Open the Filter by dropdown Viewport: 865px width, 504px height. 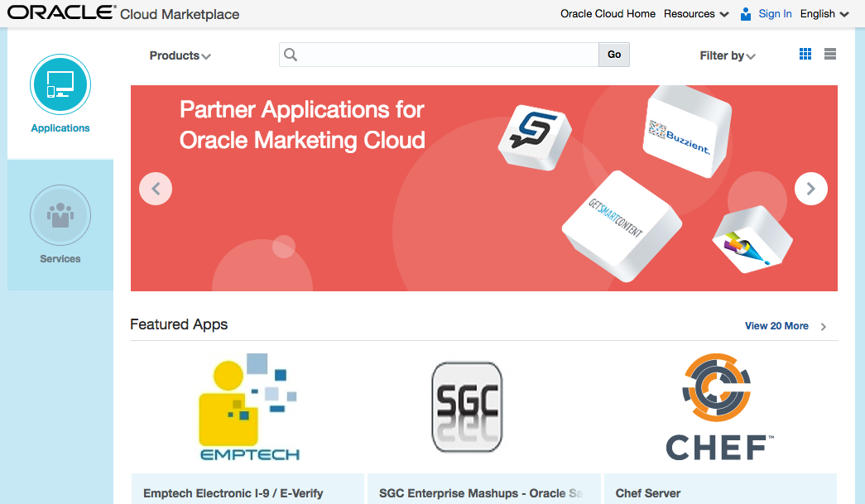727,55
